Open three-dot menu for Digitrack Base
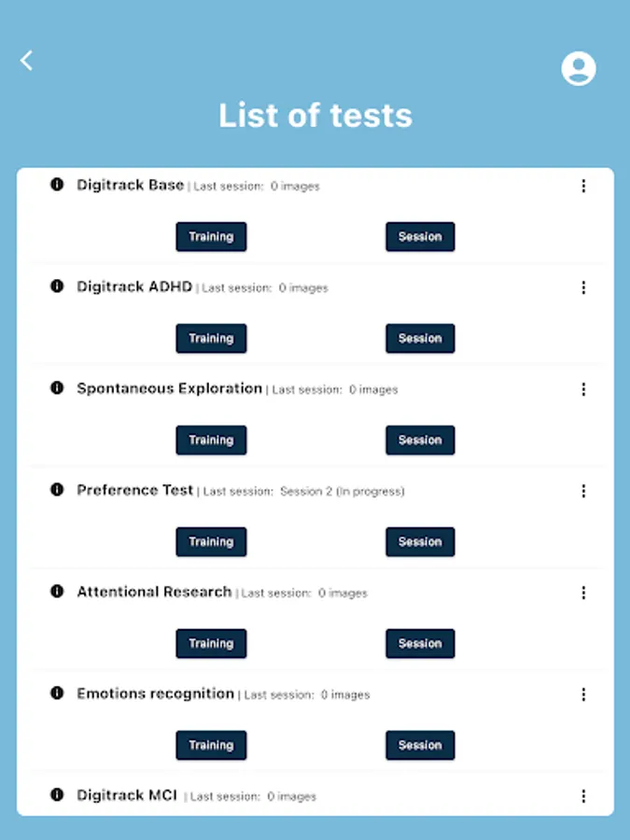The image size is (630, 840). click(583, 186)
